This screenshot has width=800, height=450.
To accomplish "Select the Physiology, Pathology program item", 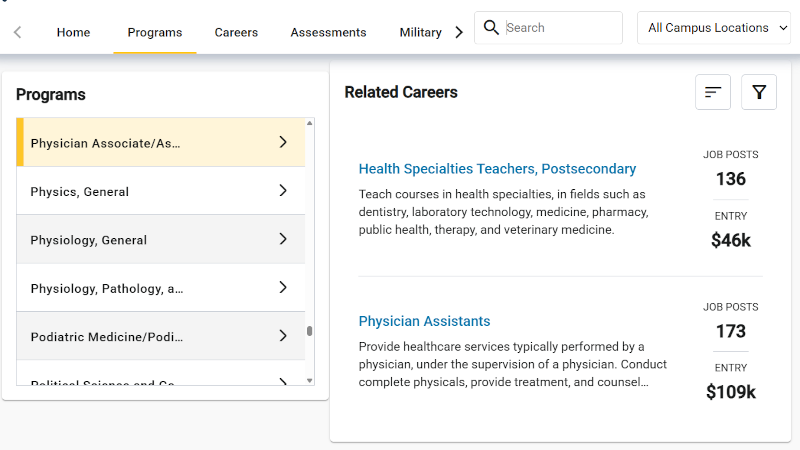I will [x=161, y=288].
